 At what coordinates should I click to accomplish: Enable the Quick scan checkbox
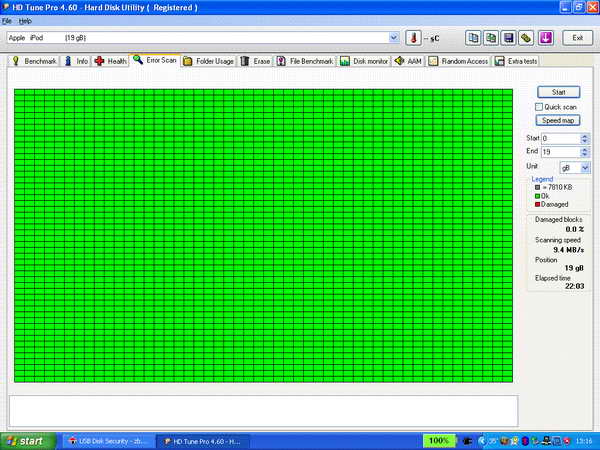coord(539,106)
